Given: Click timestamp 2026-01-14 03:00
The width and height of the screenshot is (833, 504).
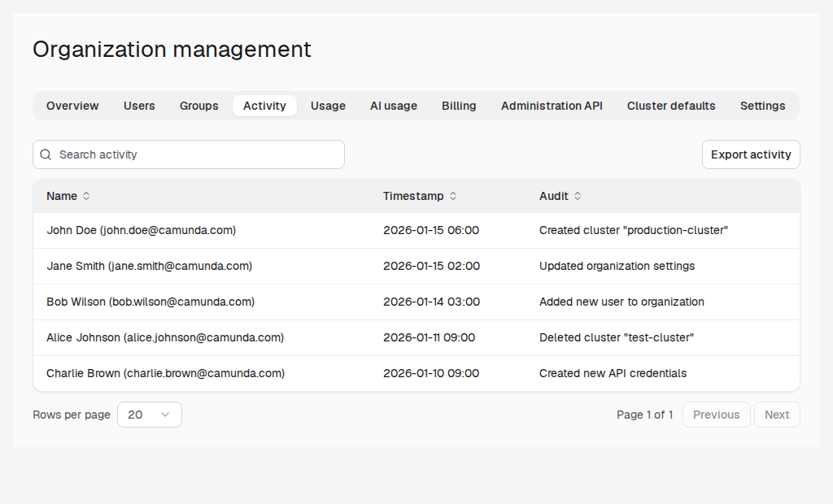Looking at the screenshot, I should pyautogui.click(x=431, y=302).
